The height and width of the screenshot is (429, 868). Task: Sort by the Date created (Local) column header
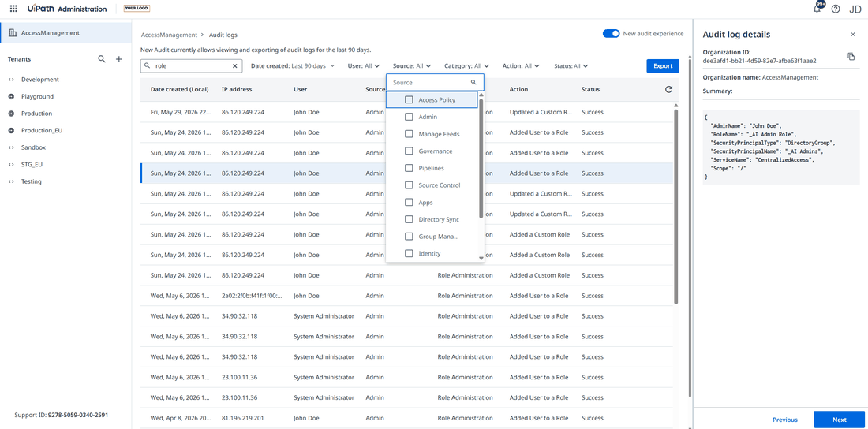click(179, 89)
